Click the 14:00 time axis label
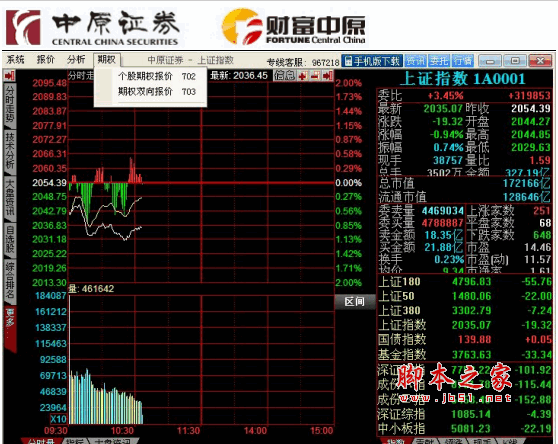558x444 pixels. 255,431
